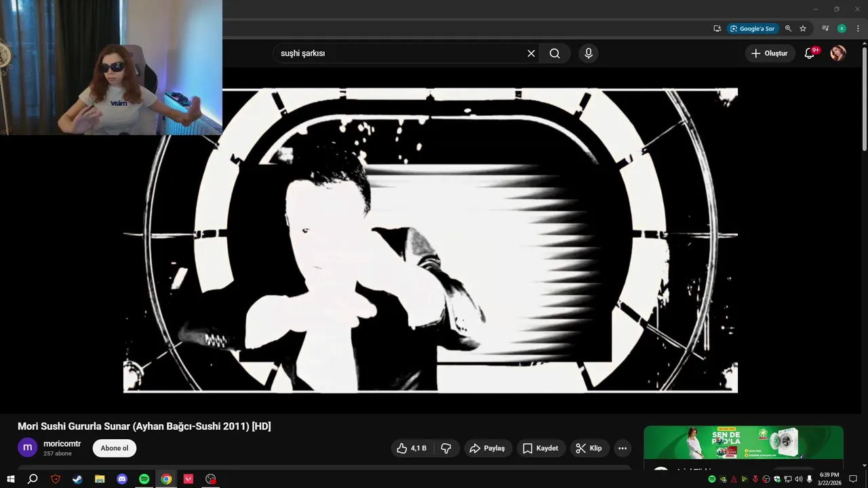This screenshot has width=868, height=488.
Task: Open Brave browser from the taskbar
Action: (x=56, y=479)
